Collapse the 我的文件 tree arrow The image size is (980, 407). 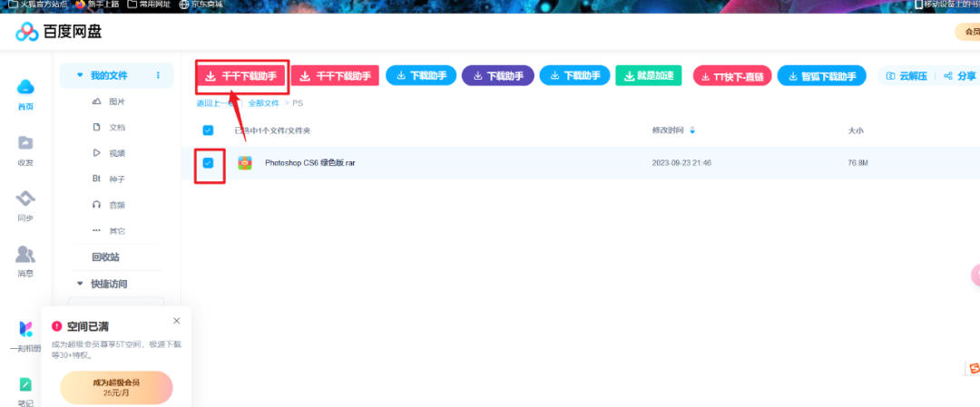[79, 75]
